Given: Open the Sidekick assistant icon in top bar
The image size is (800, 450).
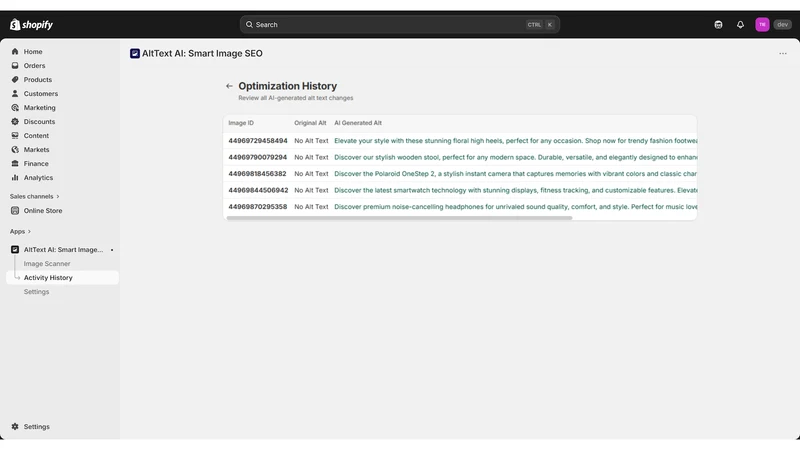Looking at the screenshot, I should tap(718, 24).
